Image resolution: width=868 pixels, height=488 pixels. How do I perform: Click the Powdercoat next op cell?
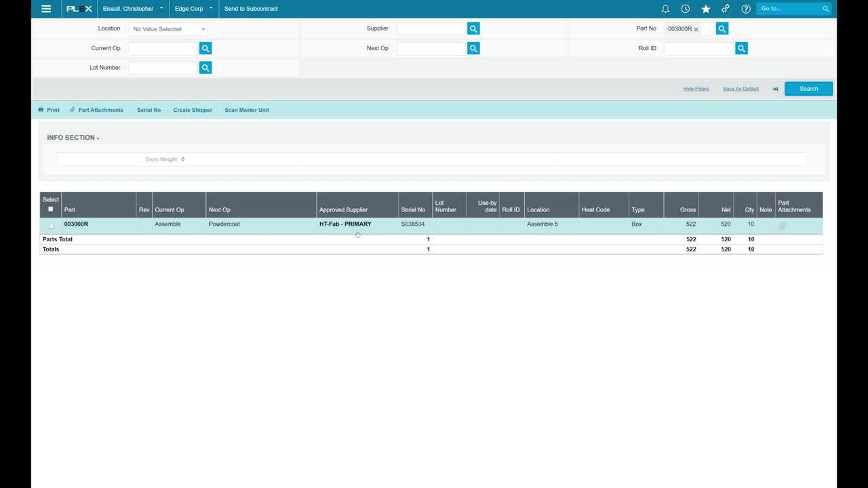(x=224, y=224)
